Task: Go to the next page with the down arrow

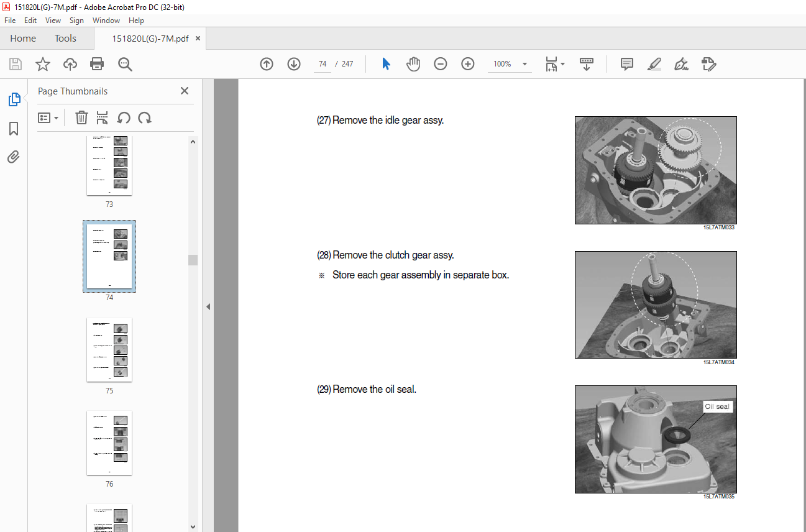Action: pyautogui.click(x=294, y=64)
